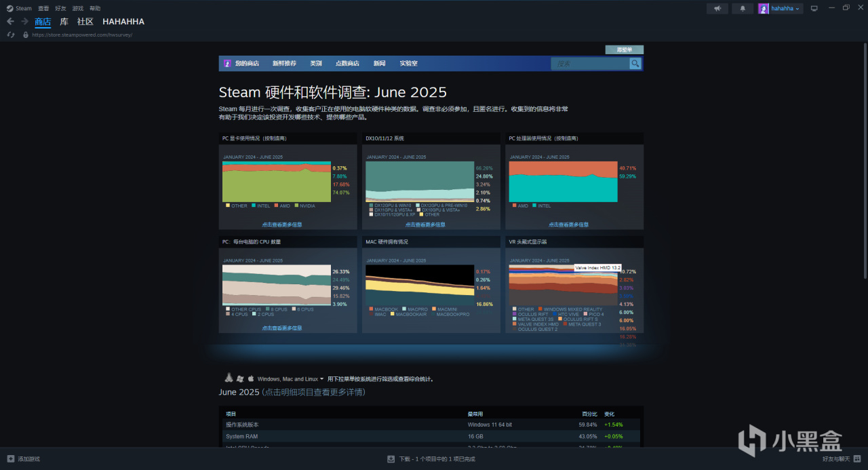Click the store URL address text
868x470 pixels.
point(82,35)
